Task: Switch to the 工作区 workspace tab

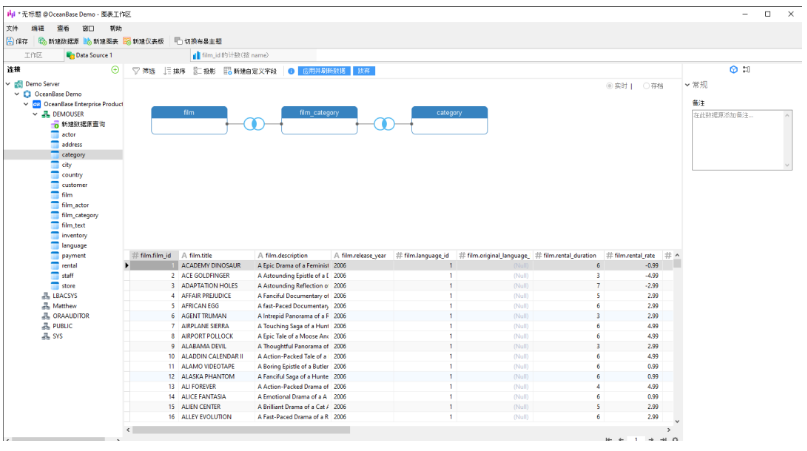Action: pyautogui.click(x=33, y=55)
